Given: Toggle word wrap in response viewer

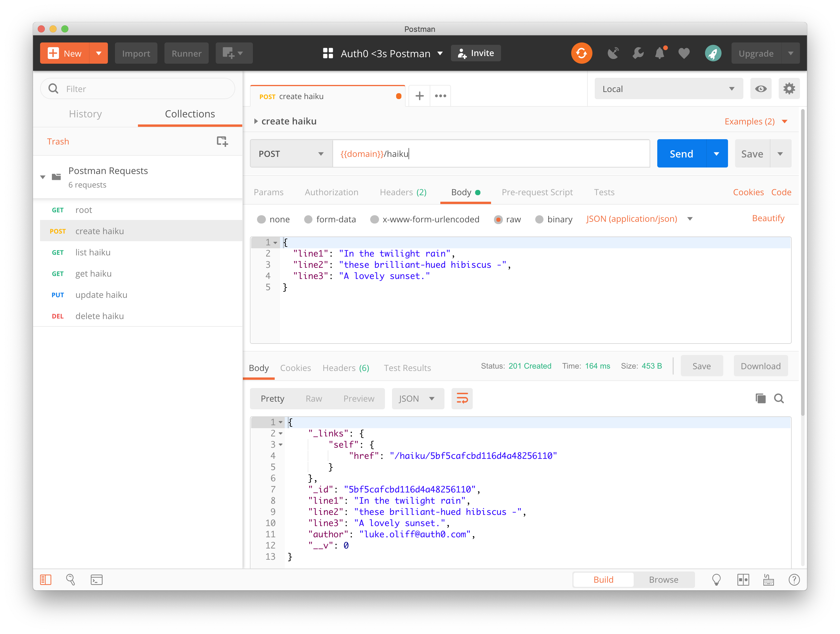Looking at the screenshot, I should pos(462,398).
